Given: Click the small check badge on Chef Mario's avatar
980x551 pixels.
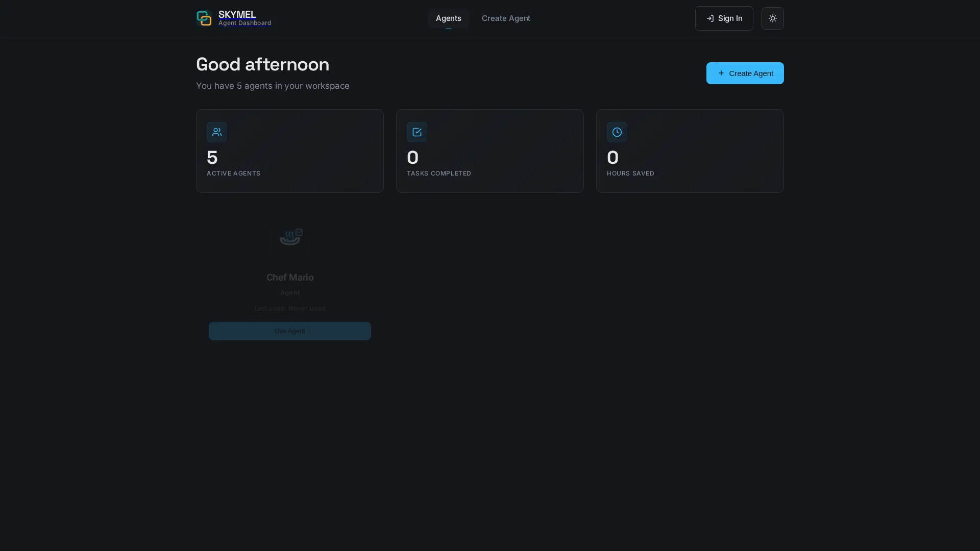Looking at the screenshot, I should coord(299,232).
